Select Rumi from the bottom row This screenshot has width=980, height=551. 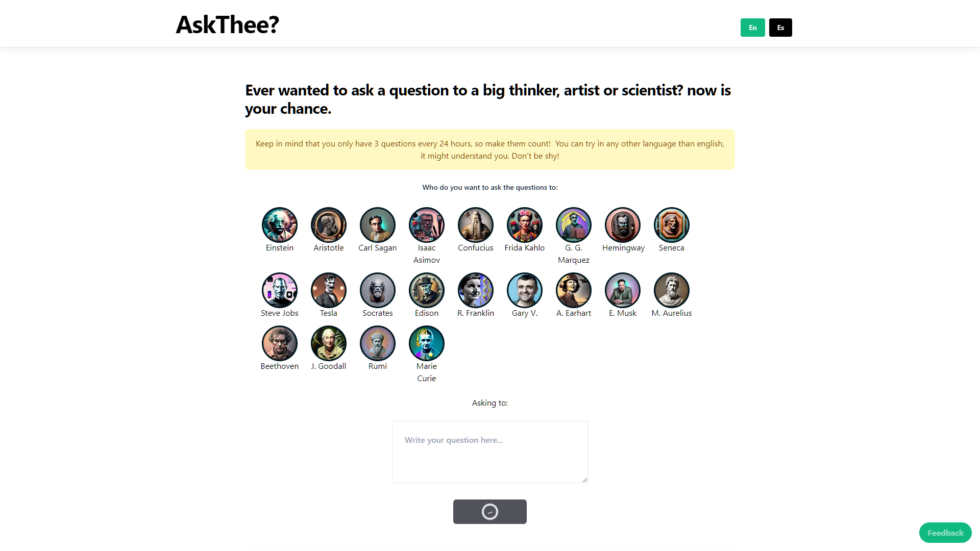[x=377, y=343]
